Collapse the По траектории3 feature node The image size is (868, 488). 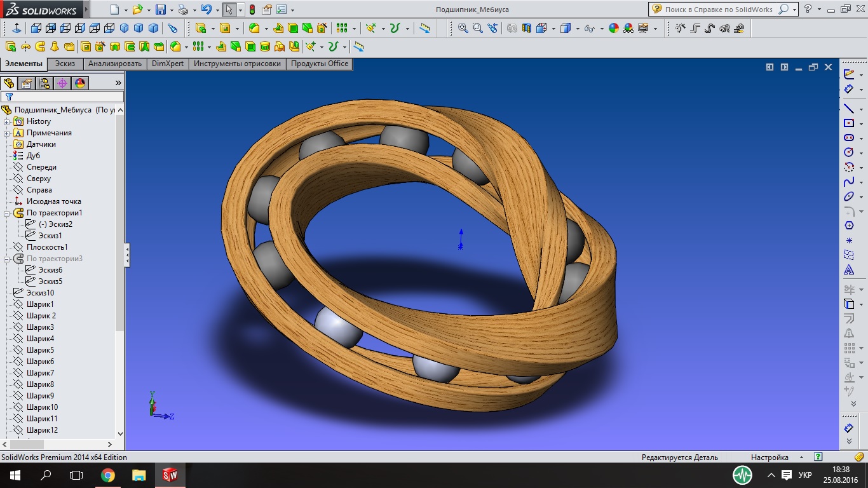(7, 259)
